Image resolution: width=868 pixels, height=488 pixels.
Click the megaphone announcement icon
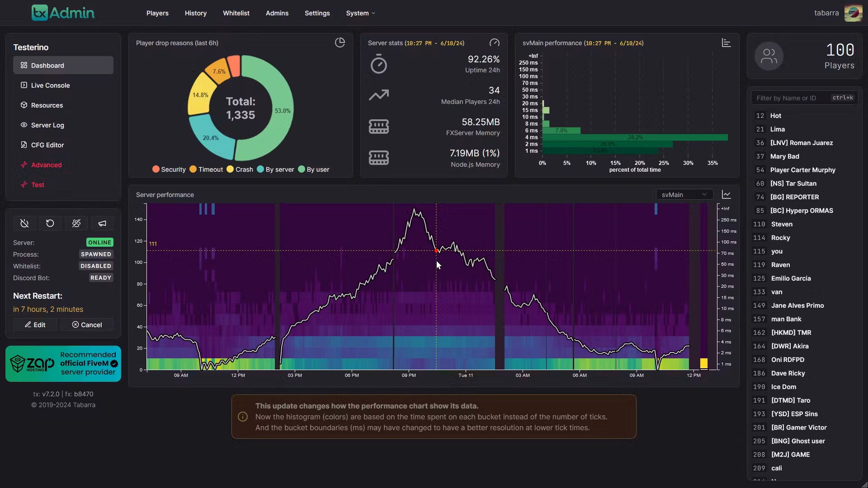[103, 223]
